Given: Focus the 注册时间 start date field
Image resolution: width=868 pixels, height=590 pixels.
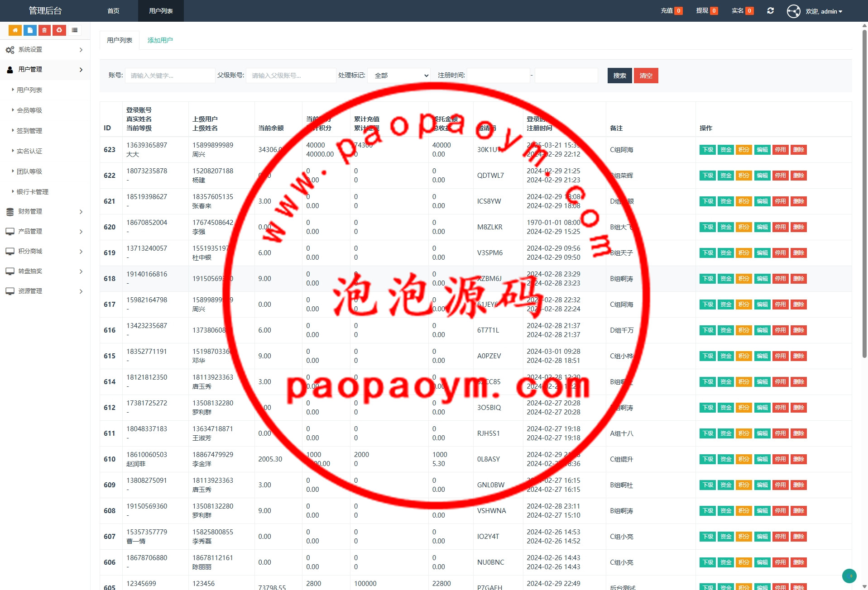Looking at the screenshot, I should click(498, 76).
